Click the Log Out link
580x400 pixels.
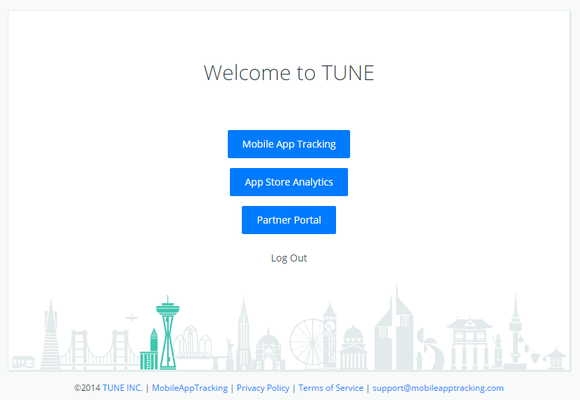289,258
